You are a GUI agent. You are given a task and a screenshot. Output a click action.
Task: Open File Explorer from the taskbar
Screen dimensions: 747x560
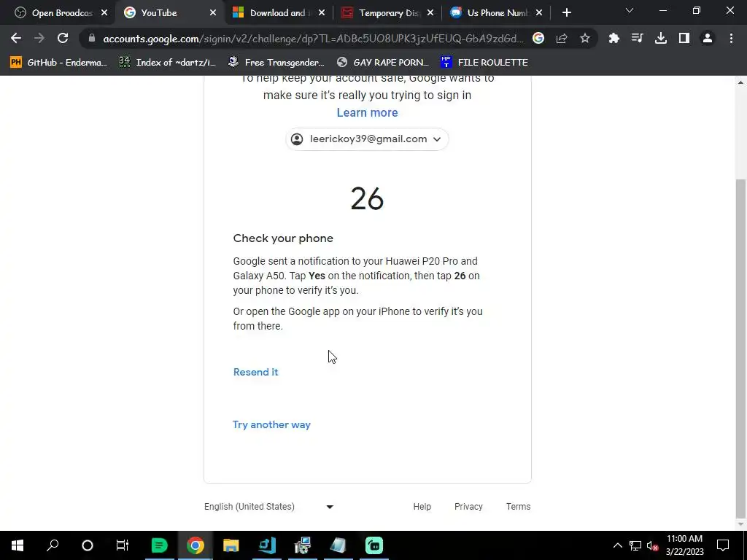[x=231, y=545]
